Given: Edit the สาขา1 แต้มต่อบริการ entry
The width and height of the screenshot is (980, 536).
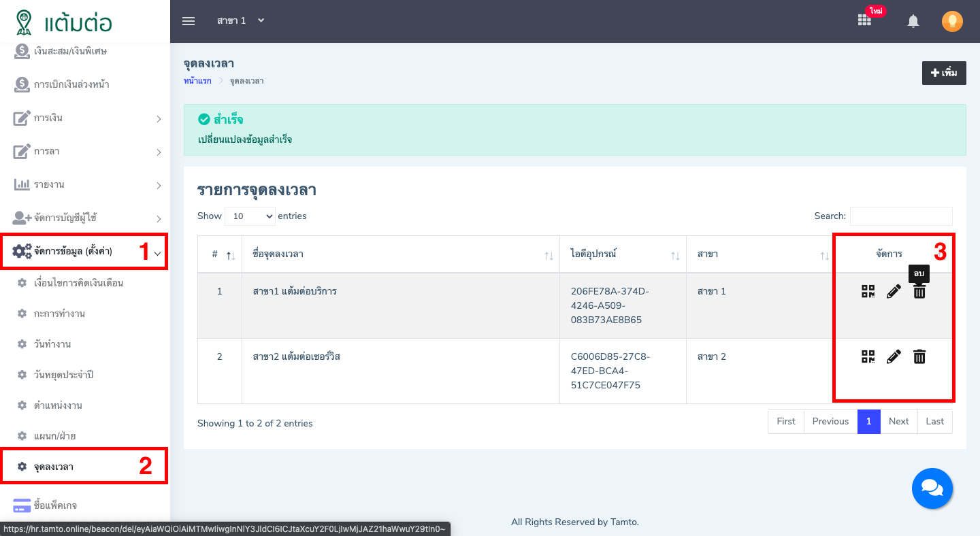Looking at the screenshot, I should tap(894, 292).
